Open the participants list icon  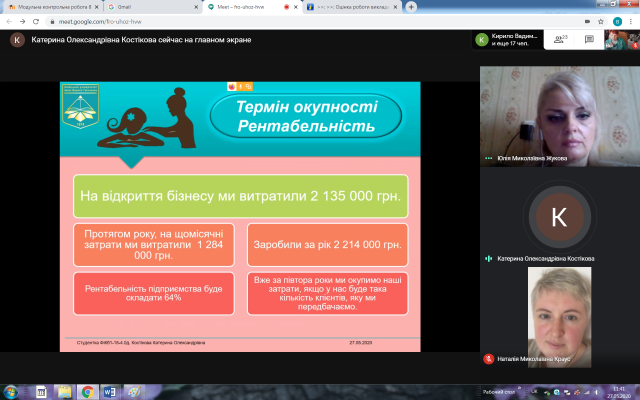[557, 40]
